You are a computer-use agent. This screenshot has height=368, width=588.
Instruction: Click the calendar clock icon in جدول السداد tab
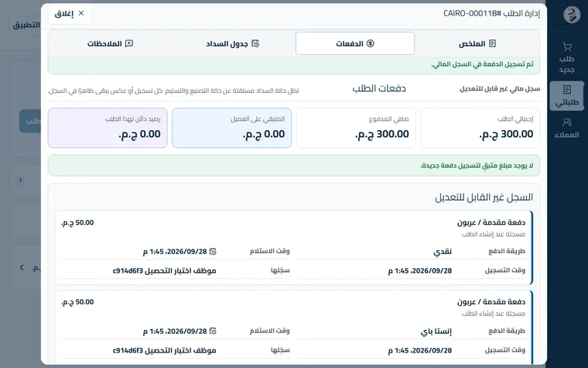[255, 43]
